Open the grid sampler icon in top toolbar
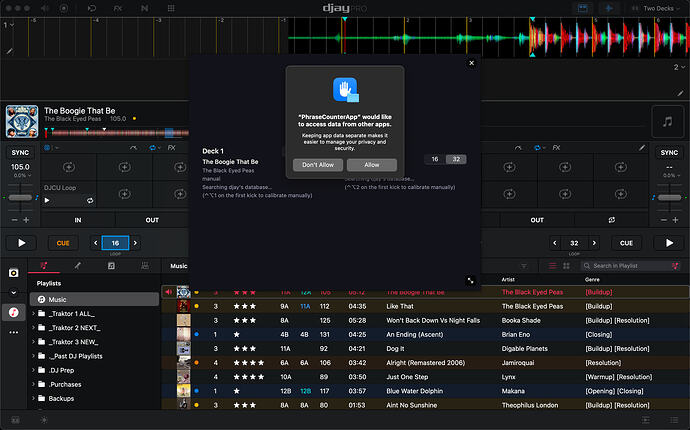The image size is (690, 430). tap(171, 8)
